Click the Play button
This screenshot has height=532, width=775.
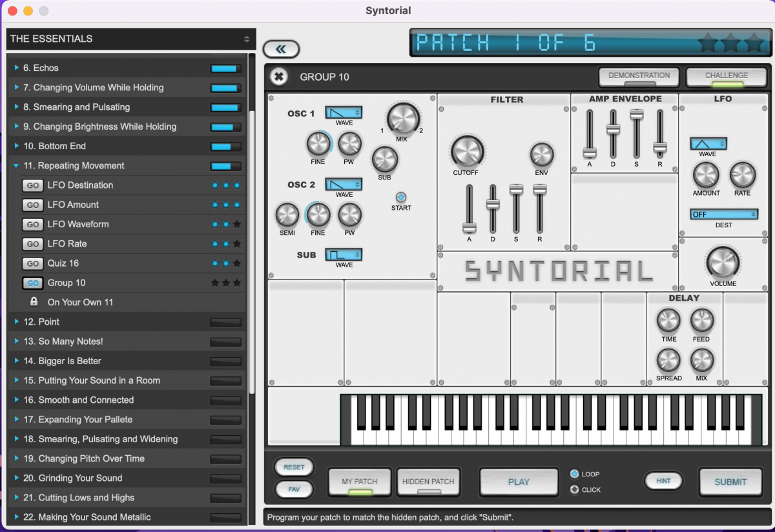pos(519,482)
